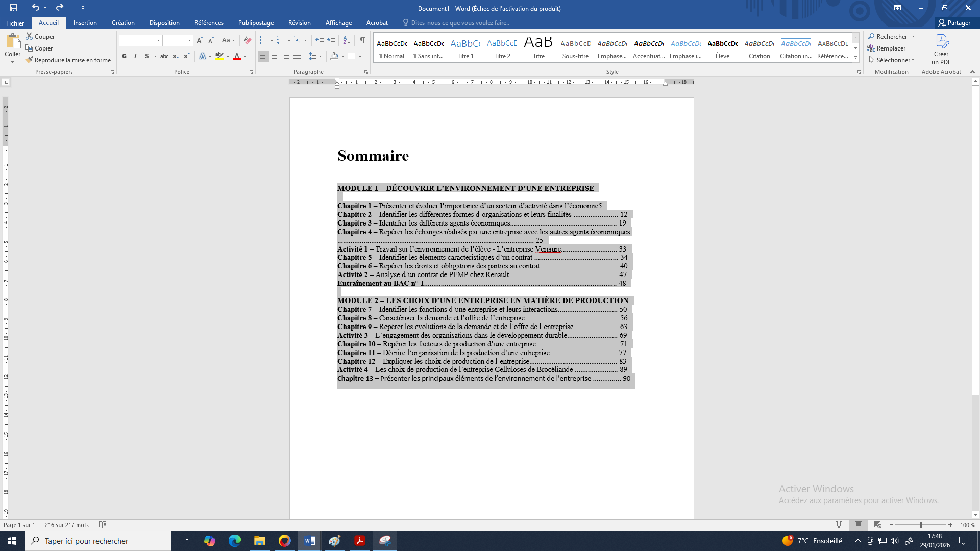Expand the font name dropdown
980x551 pixels.
158,40
